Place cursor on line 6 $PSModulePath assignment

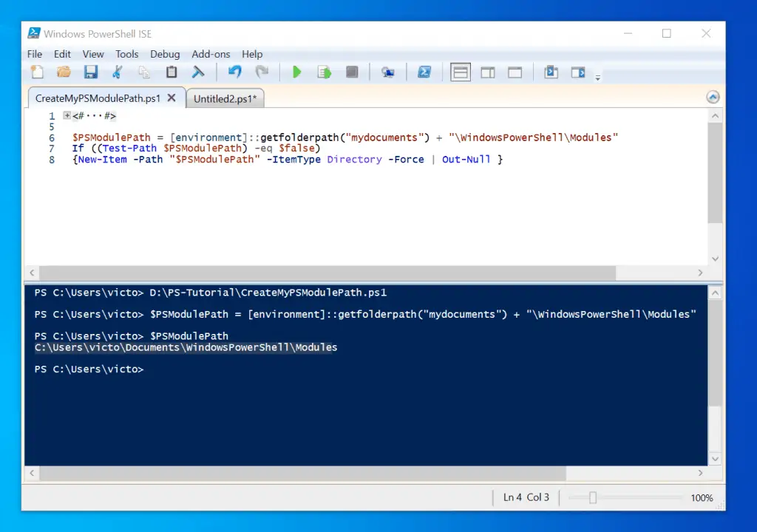(345, 137)
